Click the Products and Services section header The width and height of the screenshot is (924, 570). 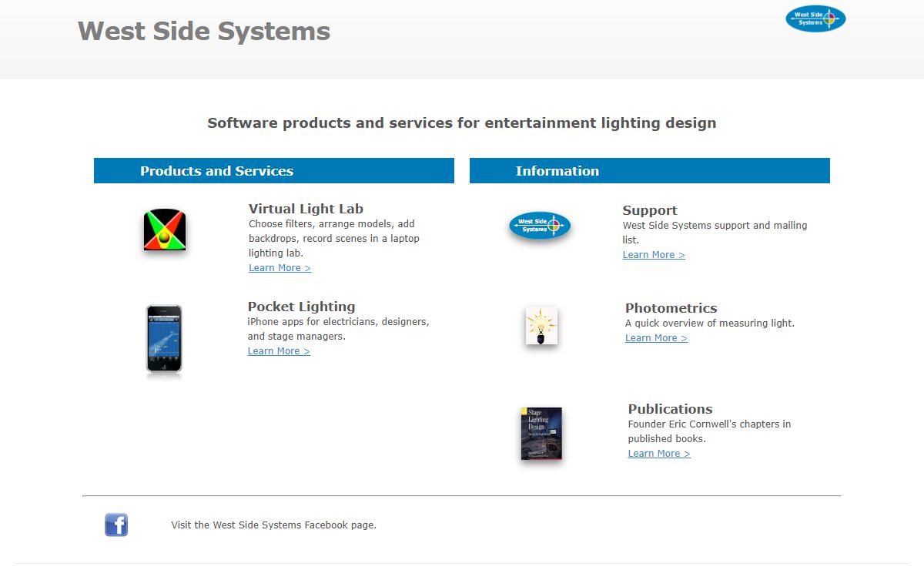[274, 171]
